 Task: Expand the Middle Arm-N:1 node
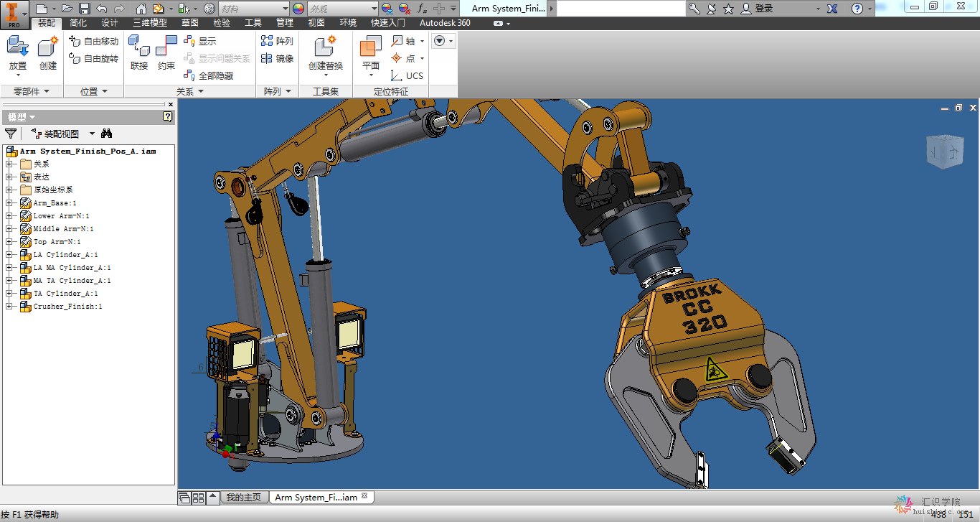(x=9, y=229)
